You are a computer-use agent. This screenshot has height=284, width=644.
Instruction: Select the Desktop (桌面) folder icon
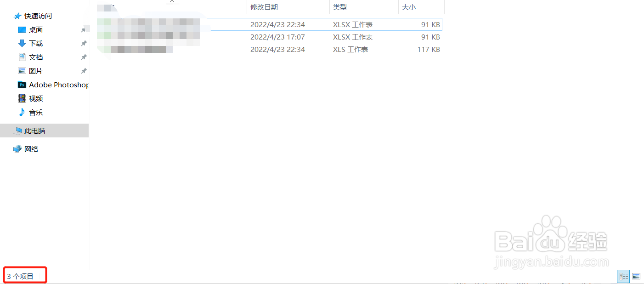(x=22, y=29)
